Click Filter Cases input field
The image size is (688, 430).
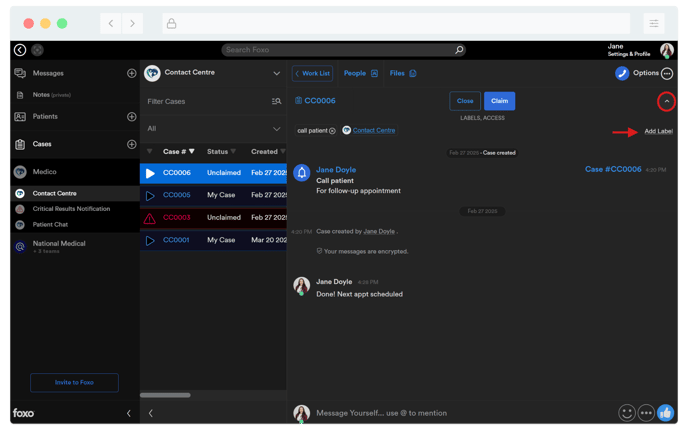pos(206,101)
